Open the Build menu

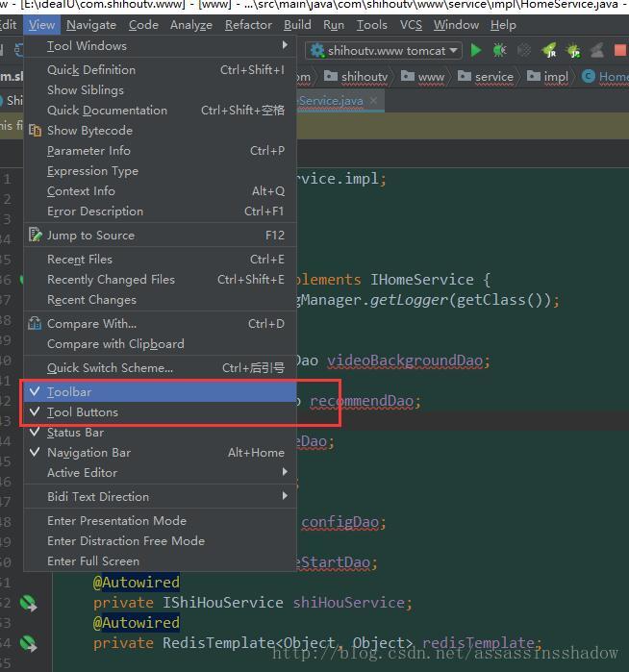[x=297, y=25]
